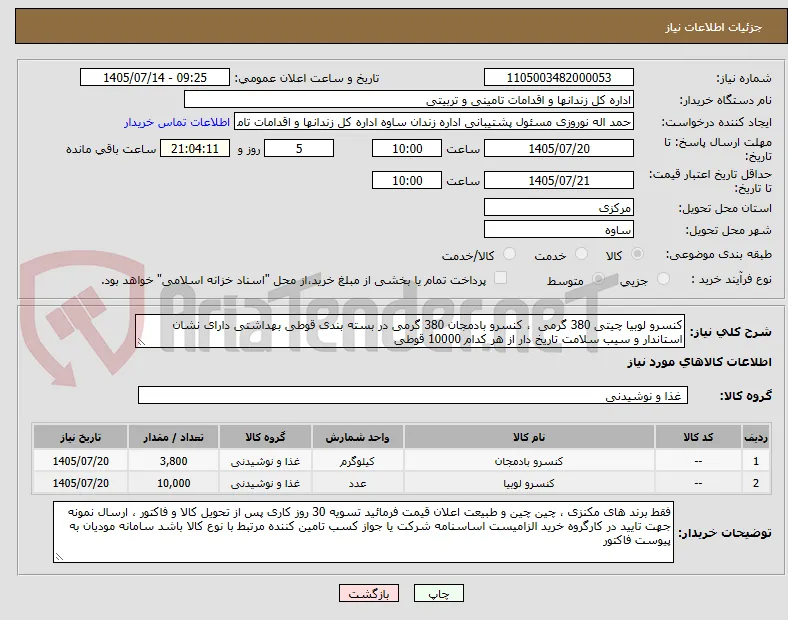Click the کیلوگرم unit cell
The image size is (788, 620).
pos(357,461)
